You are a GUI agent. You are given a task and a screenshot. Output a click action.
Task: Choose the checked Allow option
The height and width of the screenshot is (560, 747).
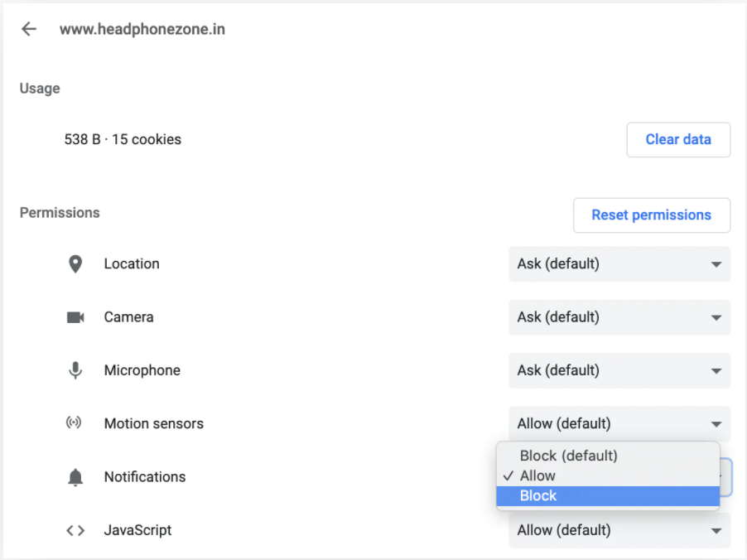[x=537, y=476]
